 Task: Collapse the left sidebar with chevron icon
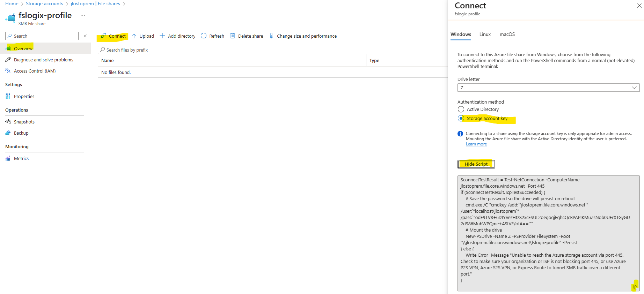(85, 36)
